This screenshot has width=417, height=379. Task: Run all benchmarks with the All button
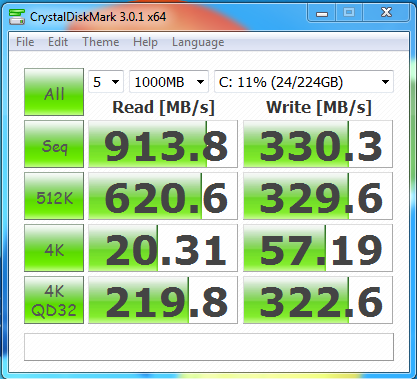54,92
